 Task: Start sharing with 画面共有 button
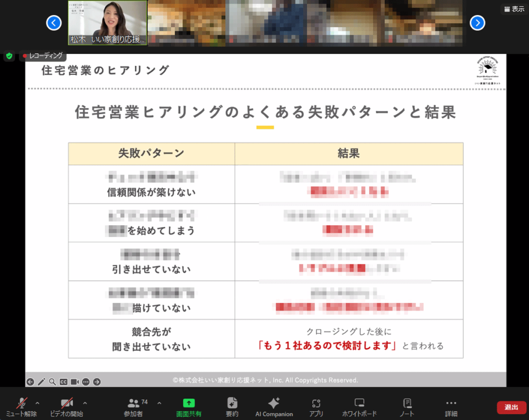(189, 407)
